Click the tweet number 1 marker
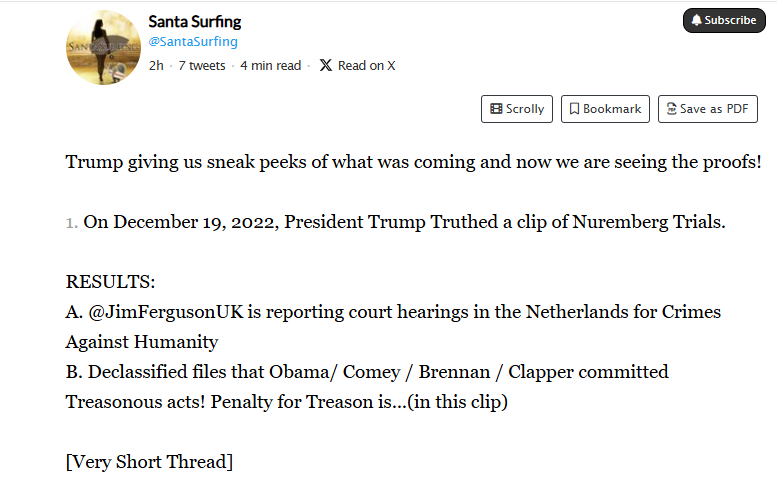This screenshot has height=480, width=777. click(71, 222)
